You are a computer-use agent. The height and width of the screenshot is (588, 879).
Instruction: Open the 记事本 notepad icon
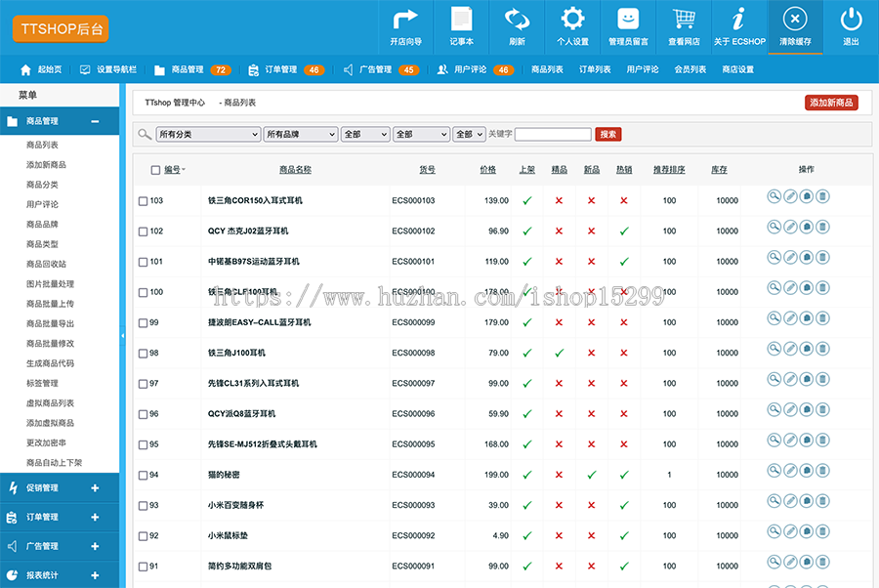[461, 27]
